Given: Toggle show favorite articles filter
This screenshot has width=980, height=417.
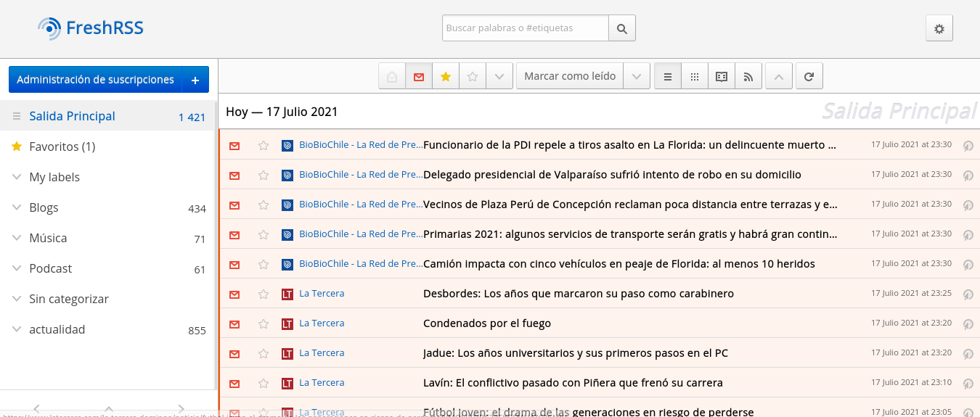Looking at the screenshot, I should click(446, 76).
